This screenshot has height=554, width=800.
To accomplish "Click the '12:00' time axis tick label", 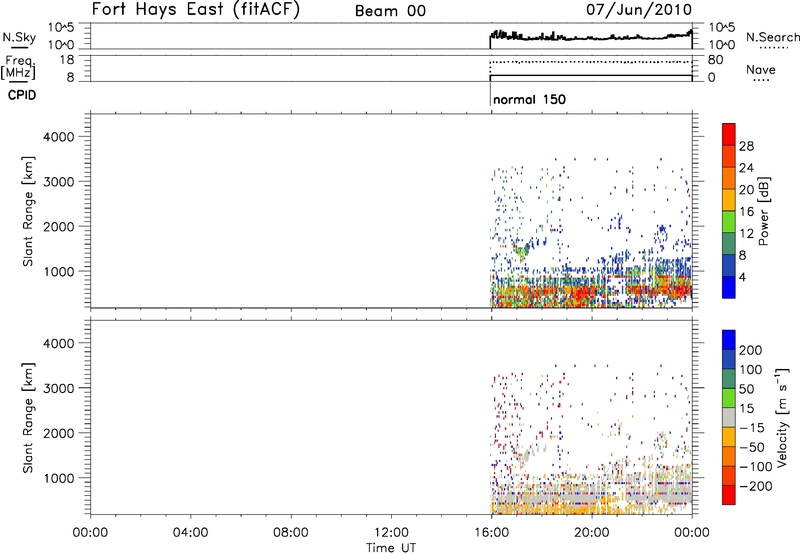I will tap(391, 533).
